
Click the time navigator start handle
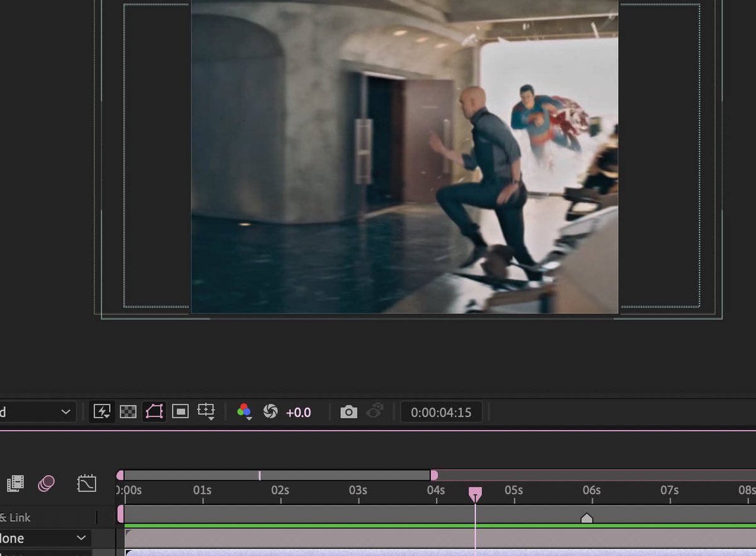[120, 475]
